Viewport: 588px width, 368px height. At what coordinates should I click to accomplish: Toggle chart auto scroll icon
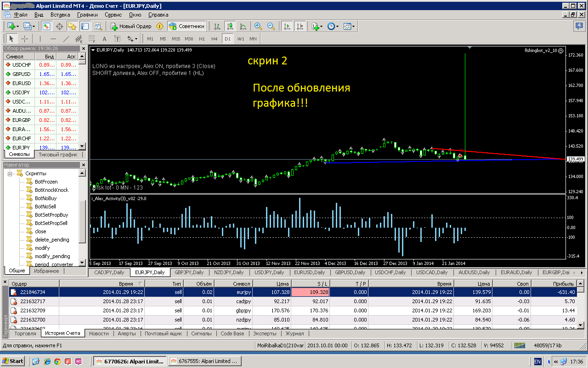[x=287, y=26]
